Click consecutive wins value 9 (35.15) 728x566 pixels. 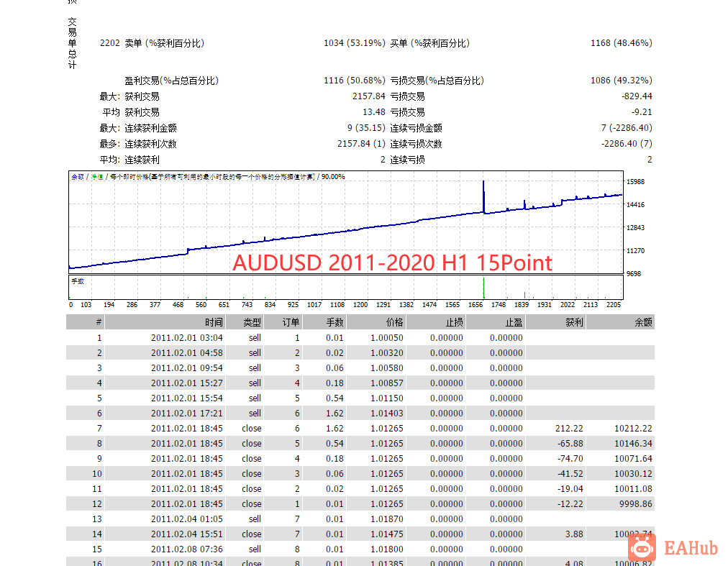[x=366, y=128]
